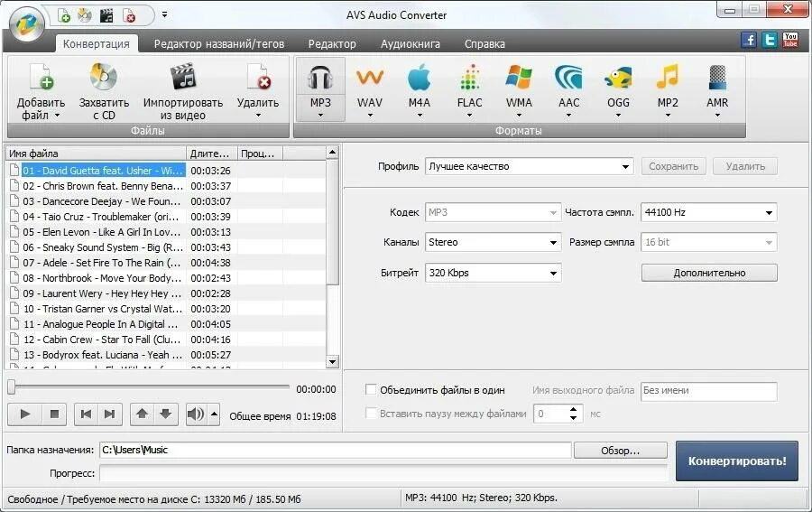The width and height of the screenshot is (812, 512).
Task: Click the import from video quick access icon
Action: click(106, 15)
